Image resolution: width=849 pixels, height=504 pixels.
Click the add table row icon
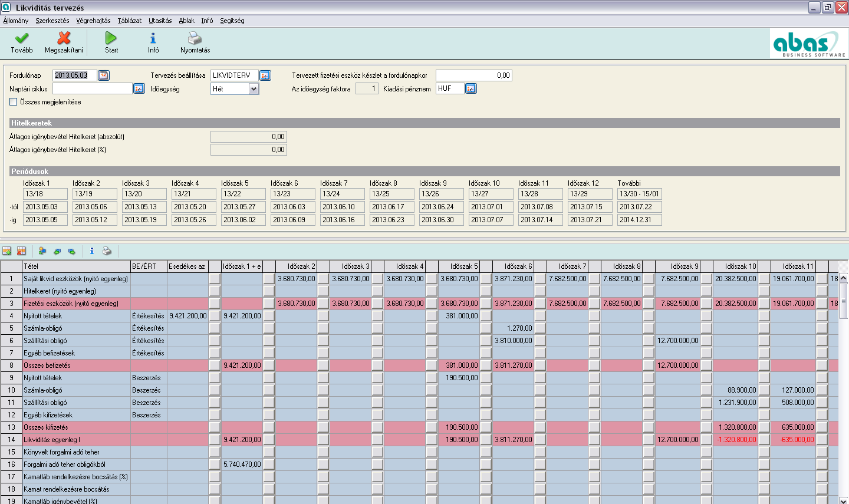click(7, 251)
